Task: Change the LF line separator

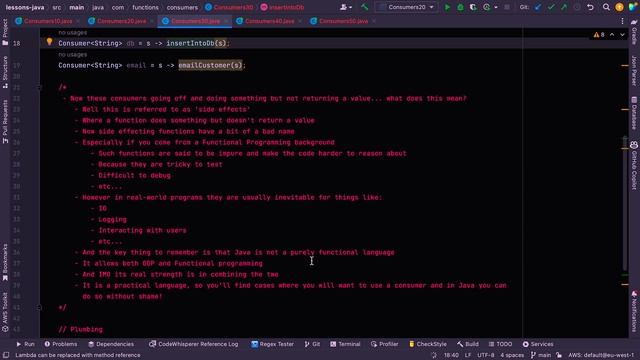Action: tap(468, 355)
